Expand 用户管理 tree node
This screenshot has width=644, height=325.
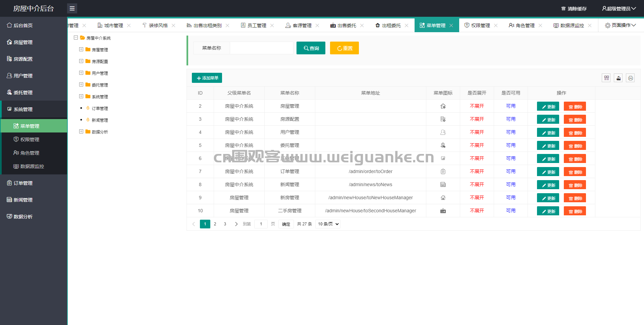coord(81,73)
